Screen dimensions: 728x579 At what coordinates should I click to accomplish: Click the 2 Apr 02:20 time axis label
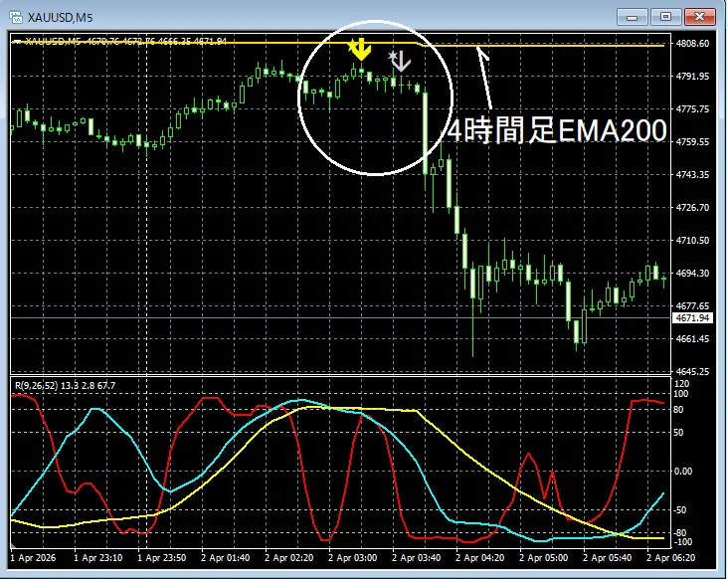(x=288, y=558)
